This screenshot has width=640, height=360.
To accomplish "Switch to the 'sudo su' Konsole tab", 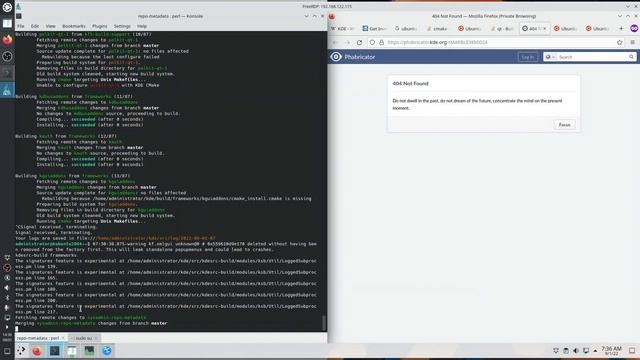I will [84, 338].
